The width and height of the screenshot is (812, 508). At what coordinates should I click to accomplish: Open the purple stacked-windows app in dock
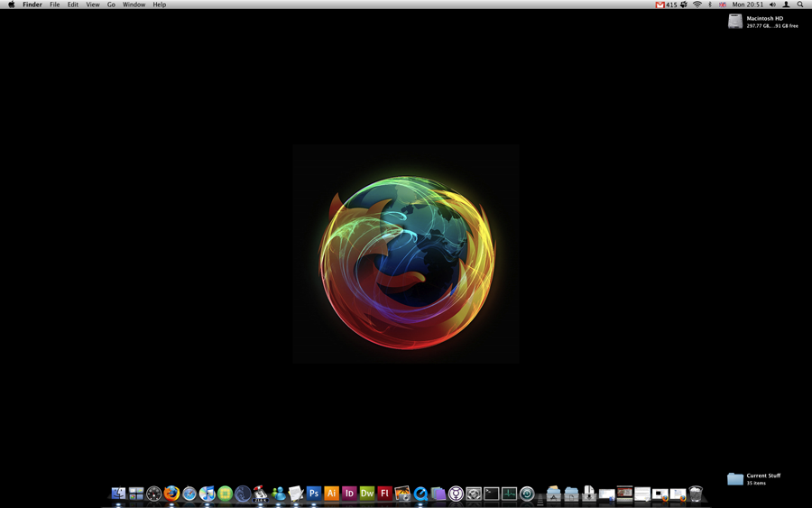pyautogui.click(x=438, y=494)
